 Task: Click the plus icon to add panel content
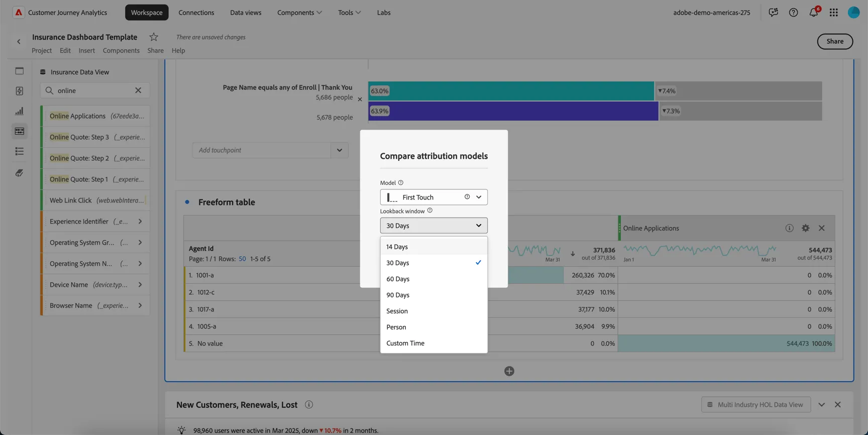[509, 371]
